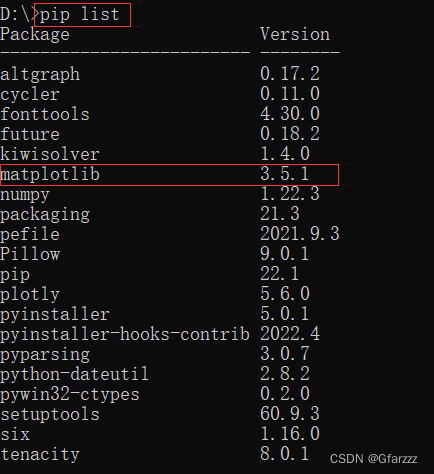Select the 'pefile' package name
This screenshot has height=474, width=434.
coord(30,234)
